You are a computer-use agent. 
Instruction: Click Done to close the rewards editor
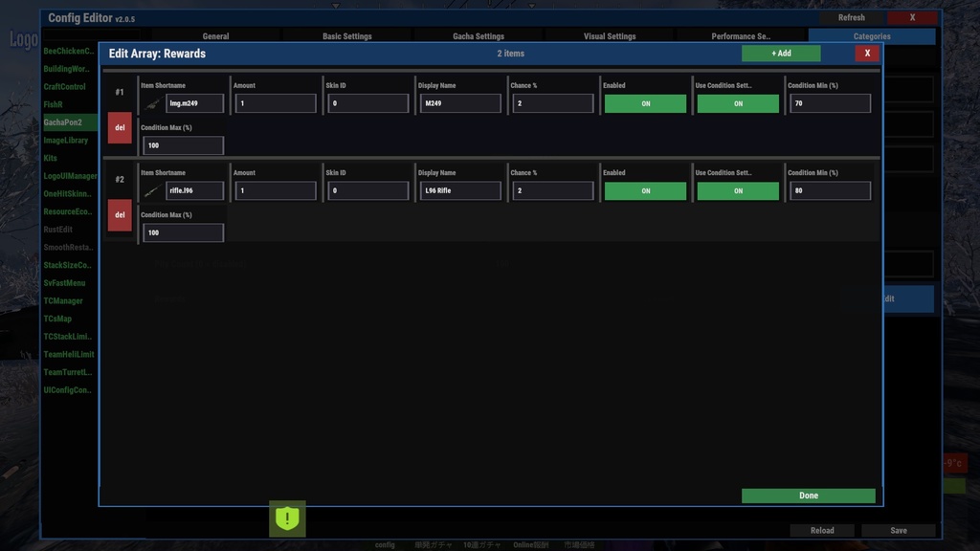coord(808,496)
